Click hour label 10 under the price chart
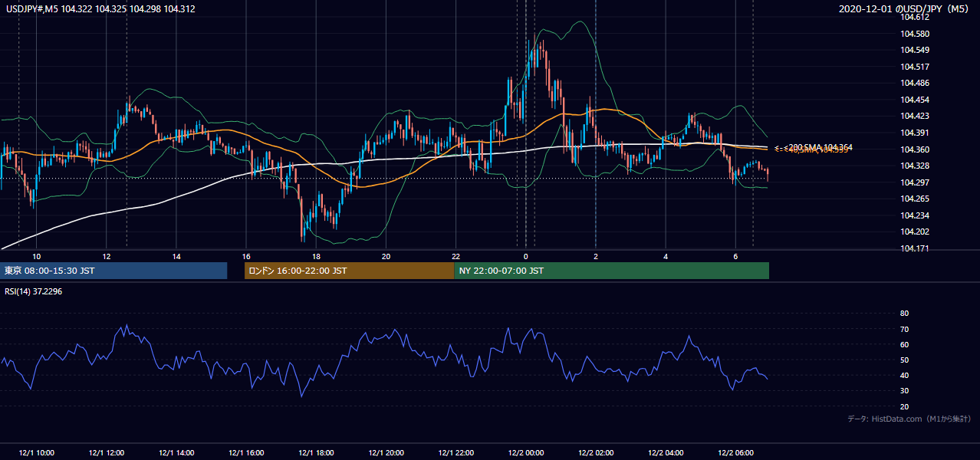Viewport: 980px width, 460px height. 36,256
